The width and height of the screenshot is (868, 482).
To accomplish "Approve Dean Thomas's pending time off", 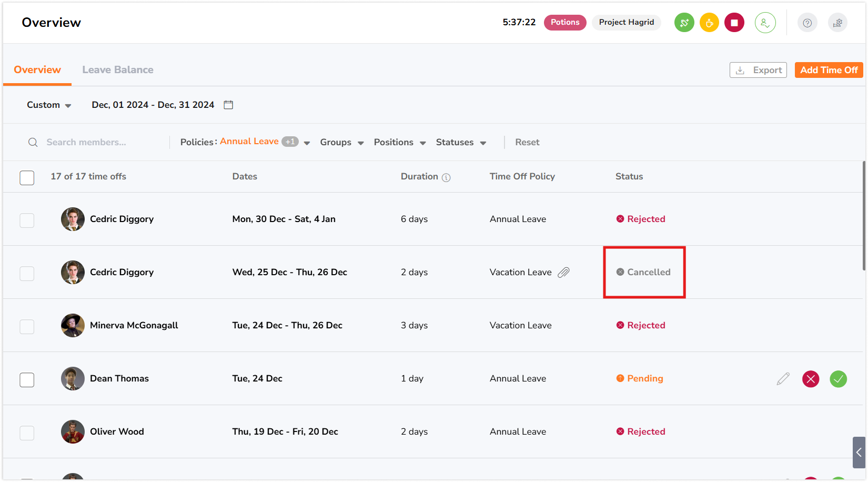I will pyautogui.click(x=838, y=379).
